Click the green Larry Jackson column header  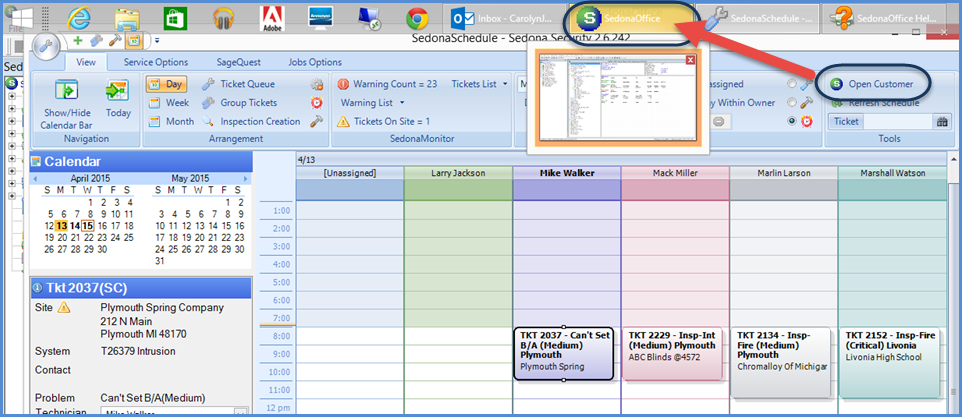[x=458, y=174]
